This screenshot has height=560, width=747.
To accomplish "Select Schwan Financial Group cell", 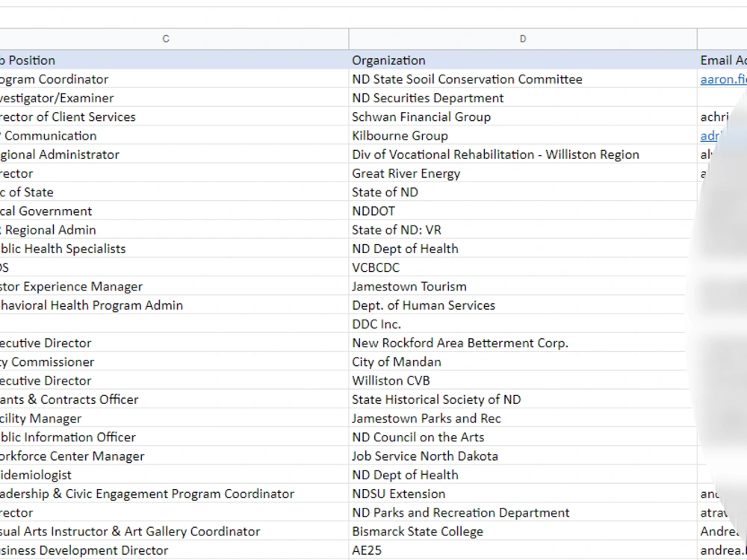I will (x=523, y=116).
